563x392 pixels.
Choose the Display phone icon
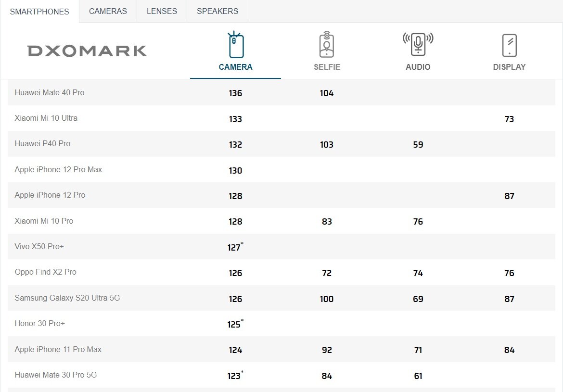(x=509, y=45)
